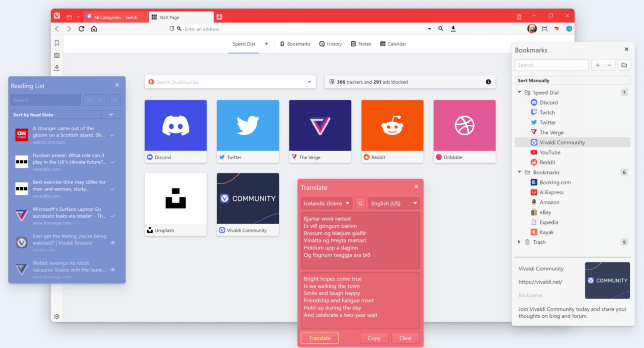
Task: Open the Speed Dial tab
Action: pos(243,44)
